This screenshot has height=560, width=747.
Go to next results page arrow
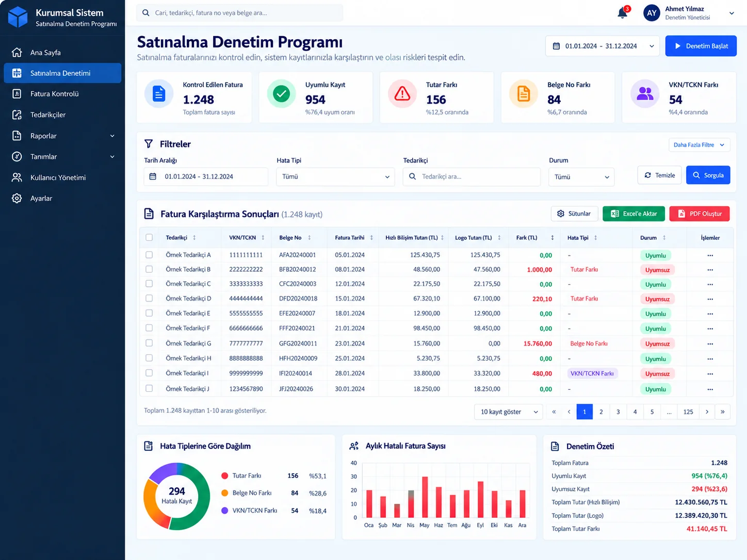(x=707, y=411)
